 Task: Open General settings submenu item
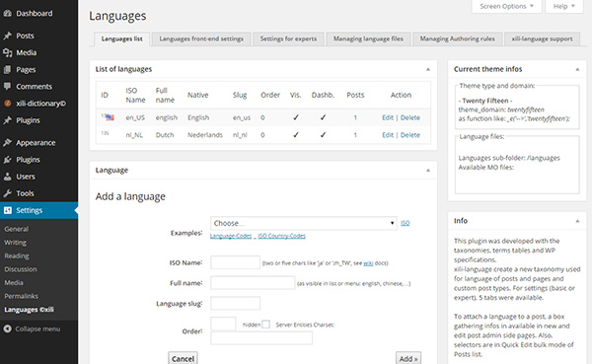coord(16,229)
